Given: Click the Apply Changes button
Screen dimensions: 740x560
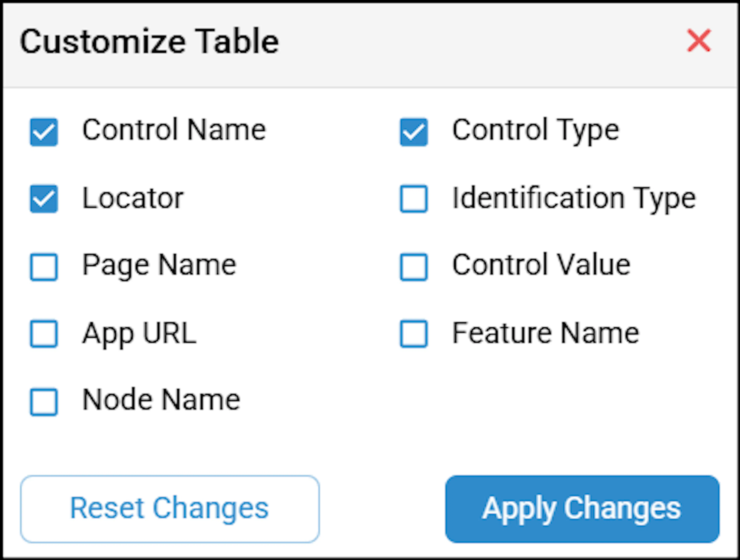Looking at the screenshot, I should (x=582, y=509).
